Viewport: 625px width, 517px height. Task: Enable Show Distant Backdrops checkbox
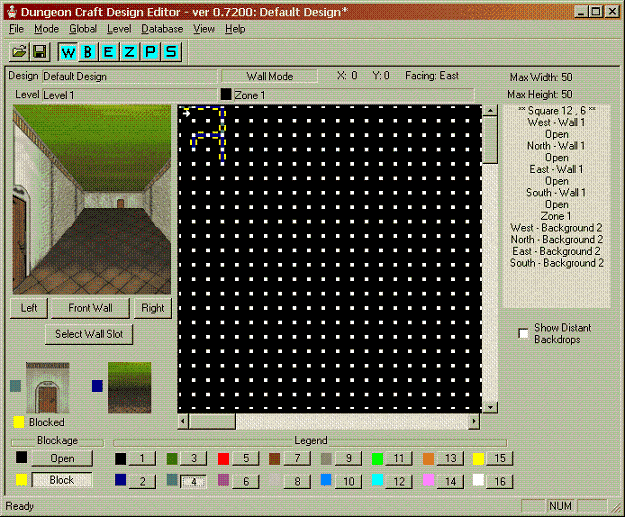pos(523,333)
